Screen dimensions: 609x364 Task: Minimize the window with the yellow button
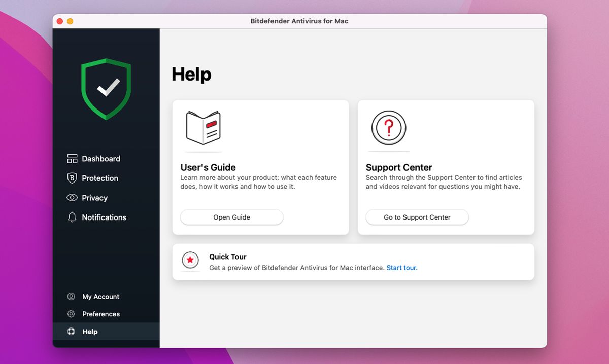(70, 21)
